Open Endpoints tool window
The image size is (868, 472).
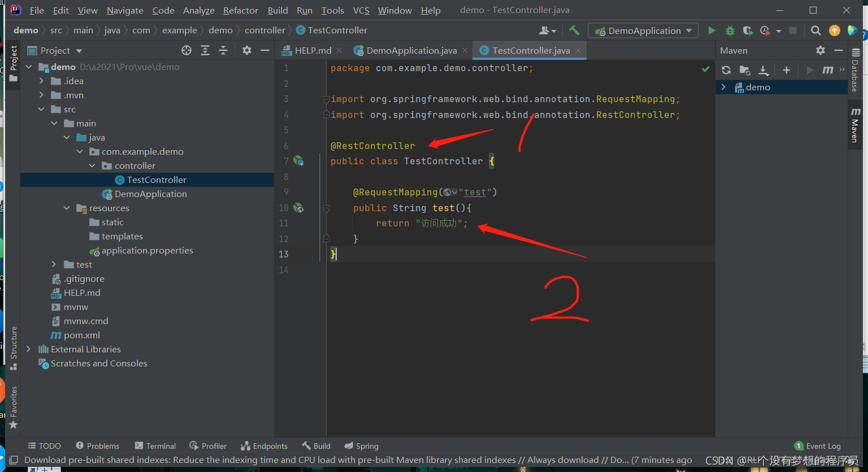click(x=264, y=446)
